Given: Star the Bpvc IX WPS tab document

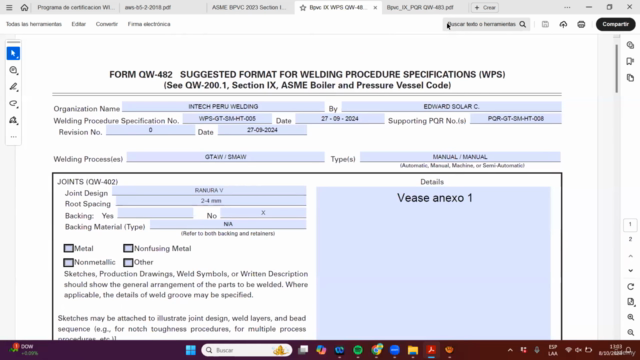Looking at the screenshot, I should 303,8.
